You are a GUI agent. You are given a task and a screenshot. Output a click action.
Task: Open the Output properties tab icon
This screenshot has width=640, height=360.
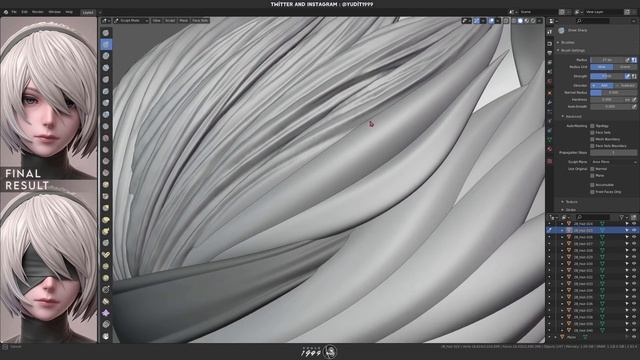click(x=550, y=53)
